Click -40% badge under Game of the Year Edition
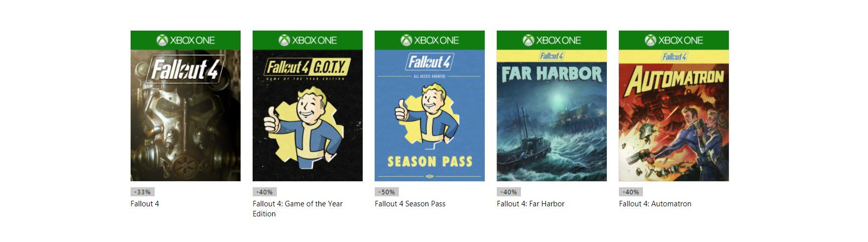 [x=265, y=192]
